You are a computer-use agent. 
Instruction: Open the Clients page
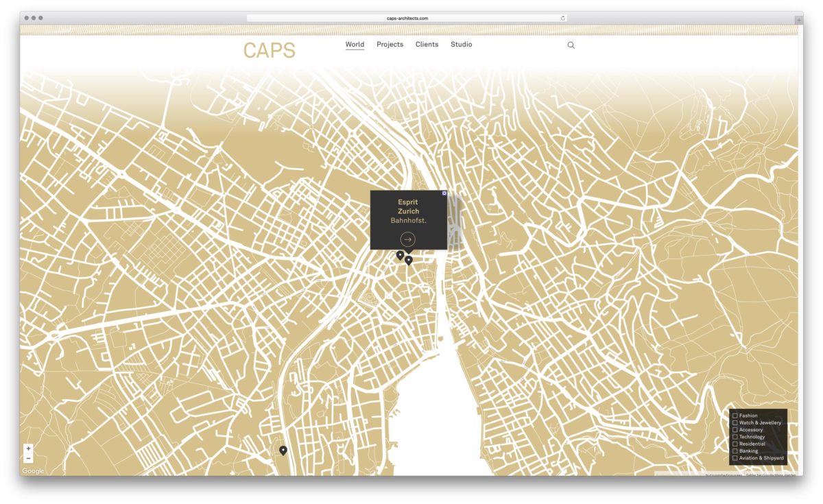427,45
